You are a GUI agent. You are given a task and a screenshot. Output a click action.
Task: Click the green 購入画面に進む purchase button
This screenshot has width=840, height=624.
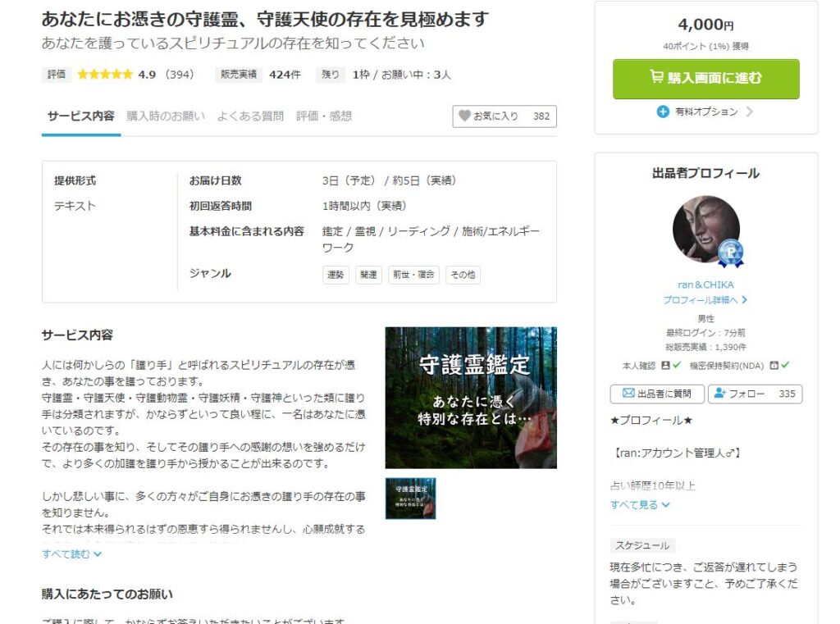(x=705, y=78)
